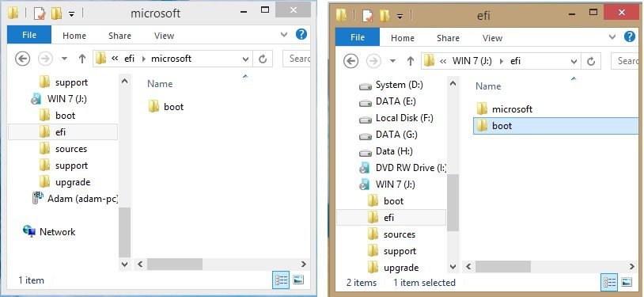Select Data (H:) drive in efi window
Viewport: 644px width, 297px height.
(x=385, y=151)
